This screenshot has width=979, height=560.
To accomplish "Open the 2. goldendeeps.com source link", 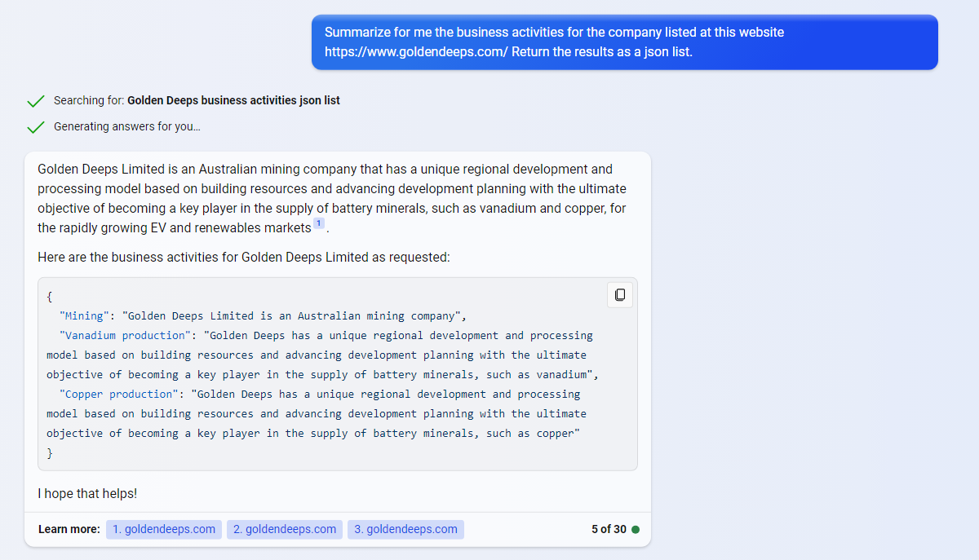I will (x=285, y=530).
